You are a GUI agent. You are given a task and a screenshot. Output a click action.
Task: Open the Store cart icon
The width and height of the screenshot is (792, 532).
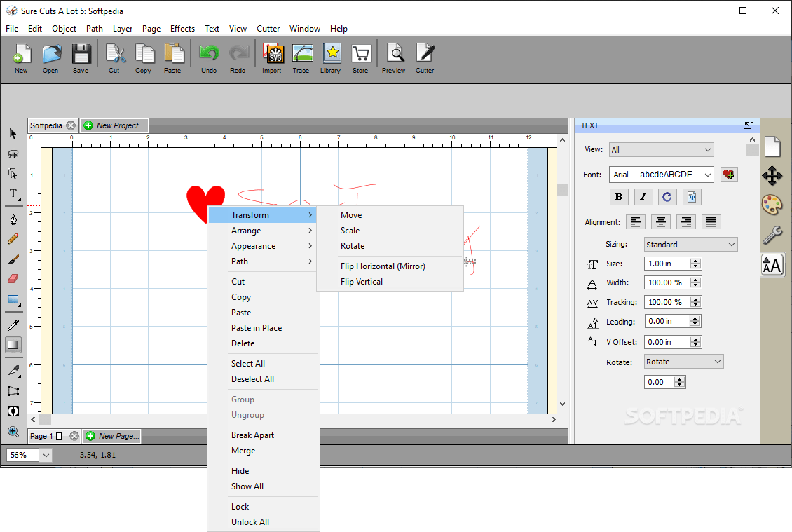pos(361,59)
